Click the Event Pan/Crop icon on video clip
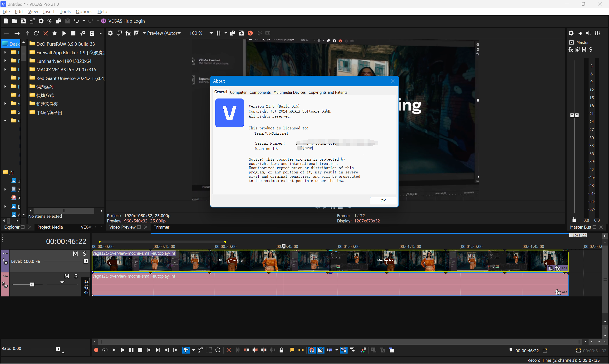 click(x=550, y=268)
